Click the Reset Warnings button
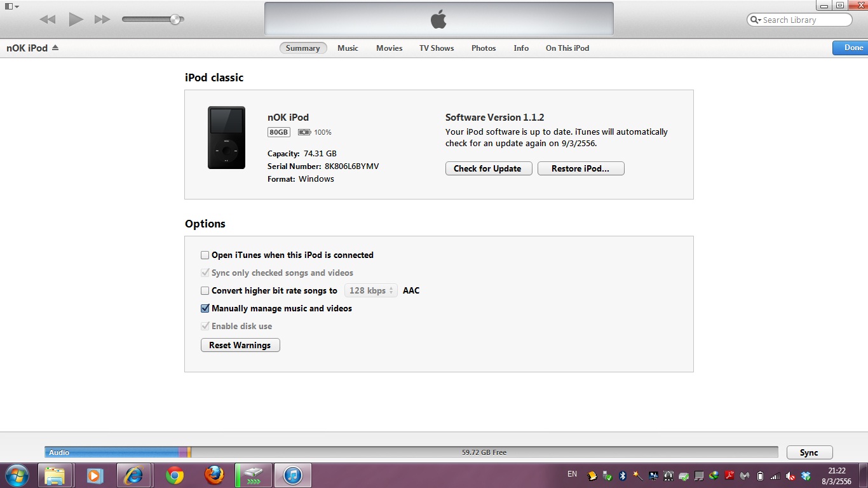 coord(240,345)
